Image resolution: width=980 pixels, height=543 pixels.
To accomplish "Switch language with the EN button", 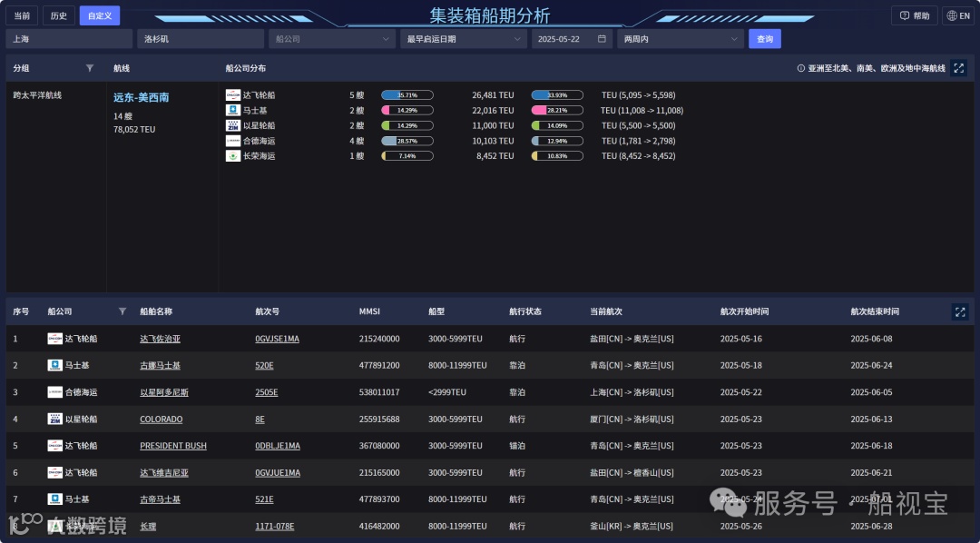I will click(957, 15).
